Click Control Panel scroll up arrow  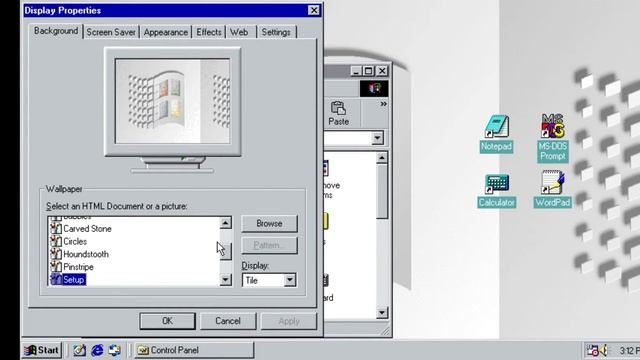(x=382, y=158)
